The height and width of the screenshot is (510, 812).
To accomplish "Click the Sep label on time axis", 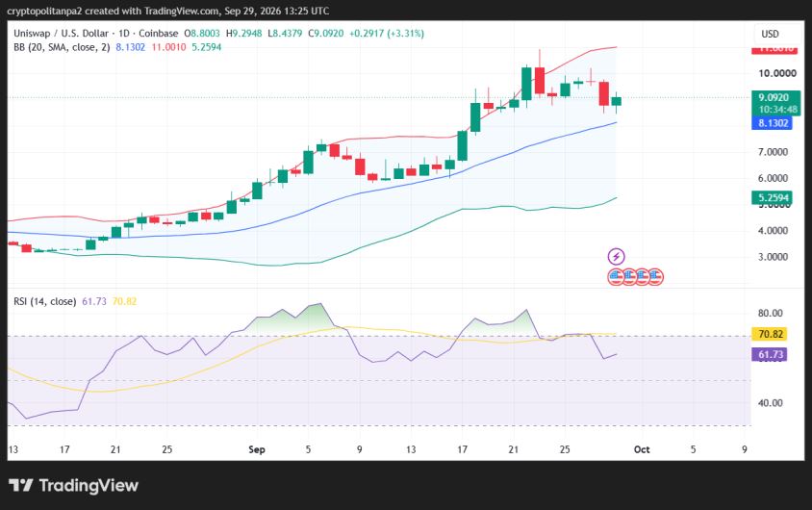I will click(x=257, y=449).
